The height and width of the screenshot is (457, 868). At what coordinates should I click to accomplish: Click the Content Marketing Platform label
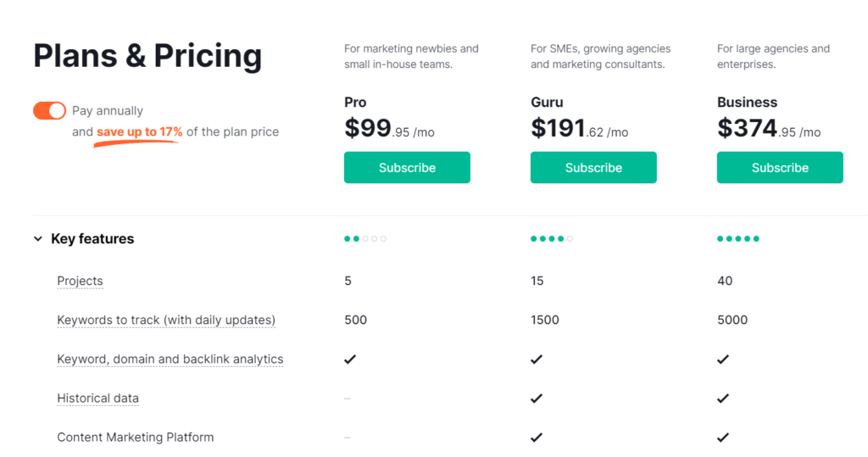136,437
